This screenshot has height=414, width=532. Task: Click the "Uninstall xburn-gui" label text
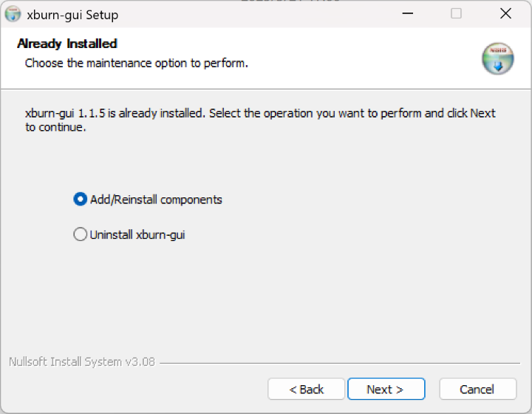point(137,235)
